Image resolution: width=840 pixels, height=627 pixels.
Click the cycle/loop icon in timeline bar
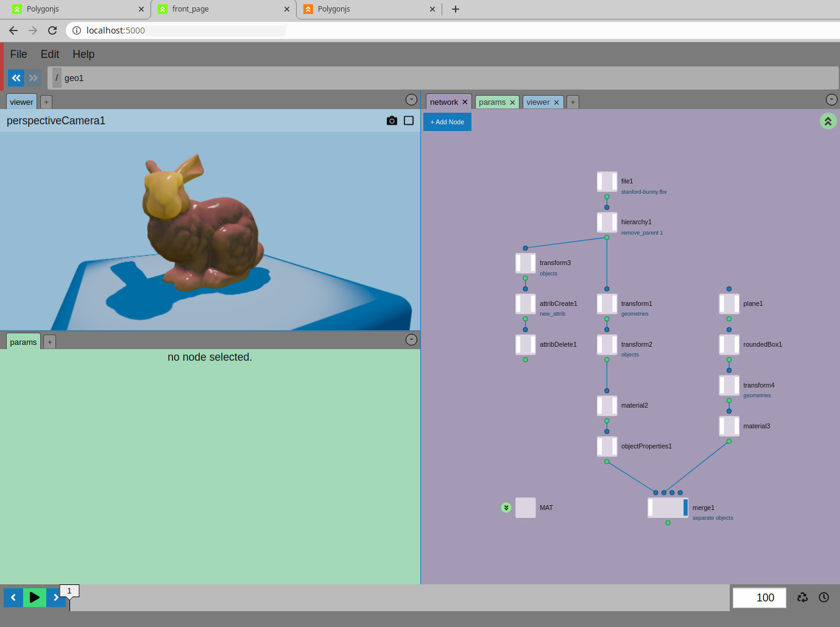pos(802,597)
